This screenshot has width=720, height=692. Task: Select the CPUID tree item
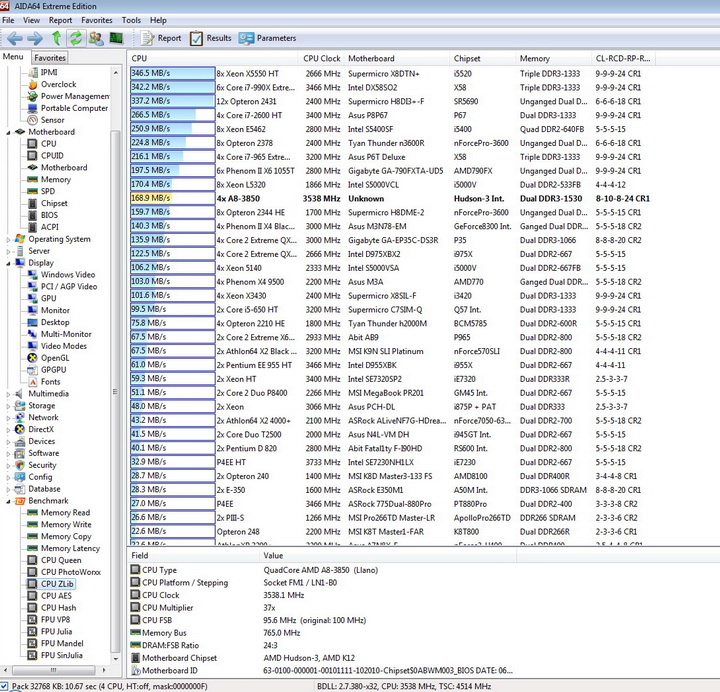pos(46,156)
